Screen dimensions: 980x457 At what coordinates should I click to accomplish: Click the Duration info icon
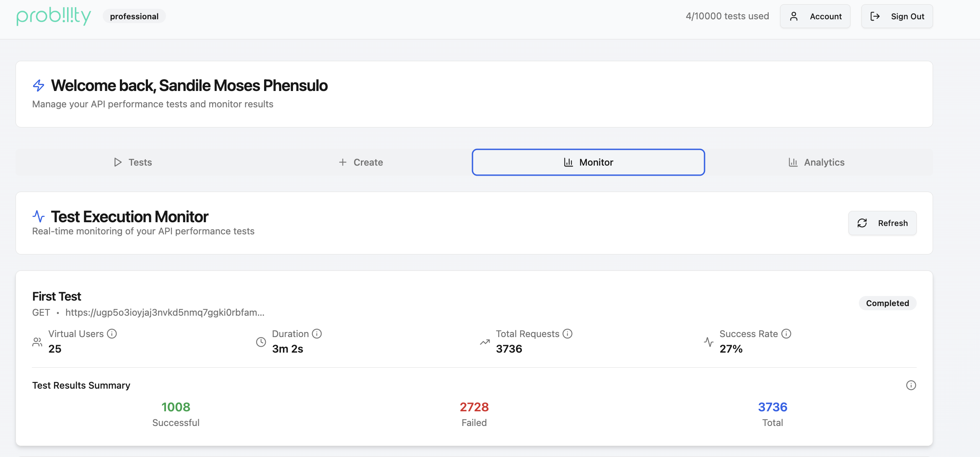pyautogui.click(x=317, y=334)
